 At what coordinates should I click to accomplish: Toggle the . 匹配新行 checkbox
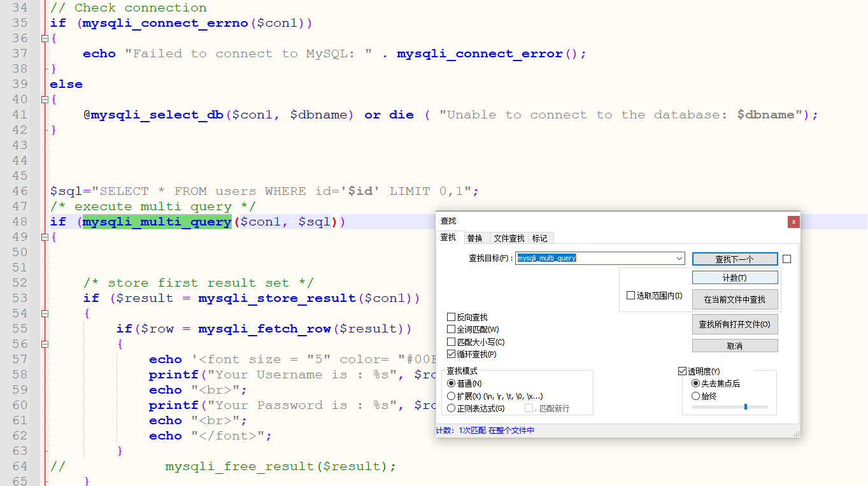[529, 408]
